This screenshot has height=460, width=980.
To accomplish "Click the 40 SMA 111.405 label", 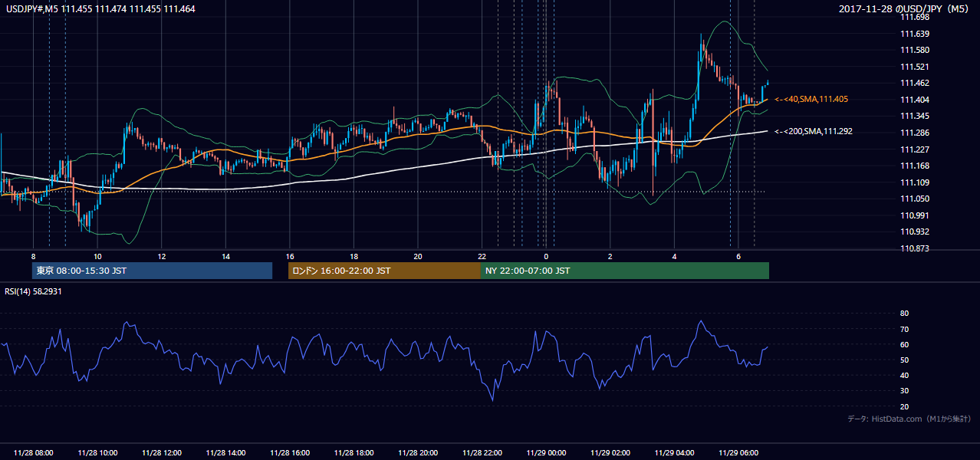I will pos(811,100).
